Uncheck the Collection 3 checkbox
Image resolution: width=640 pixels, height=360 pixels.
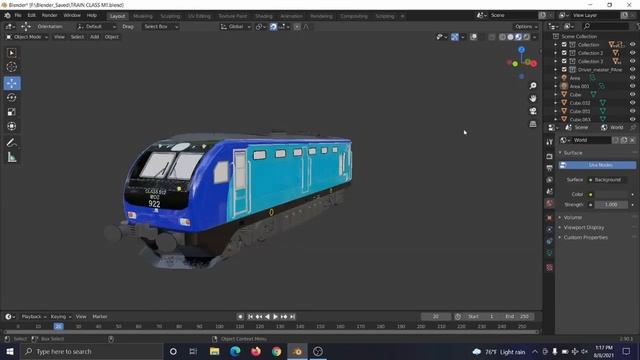click(564, 61)
